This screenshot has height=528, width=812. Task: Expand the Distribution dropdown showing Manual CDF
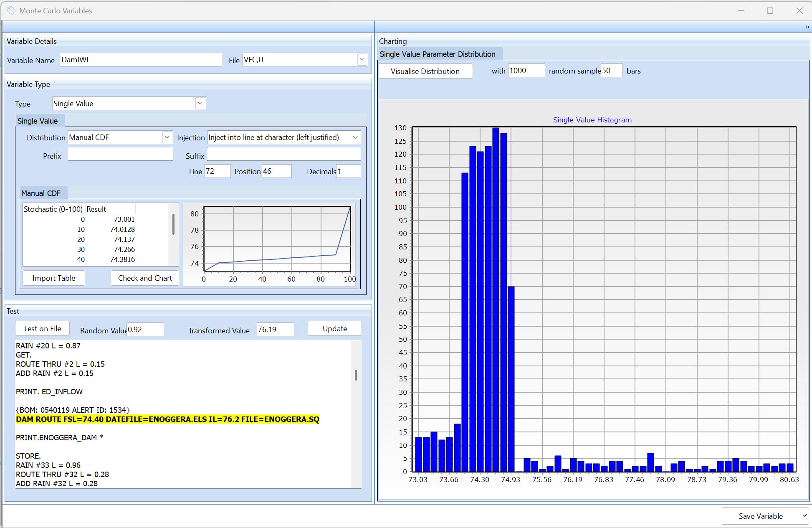pyautogui.click(x=167, y=137)
